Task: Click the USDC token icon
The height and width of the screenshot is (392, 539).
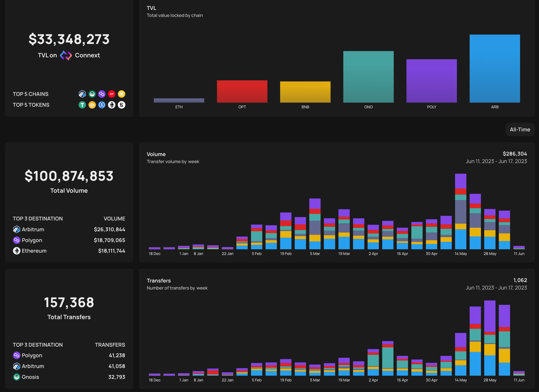Action: [x=102, y=105]
